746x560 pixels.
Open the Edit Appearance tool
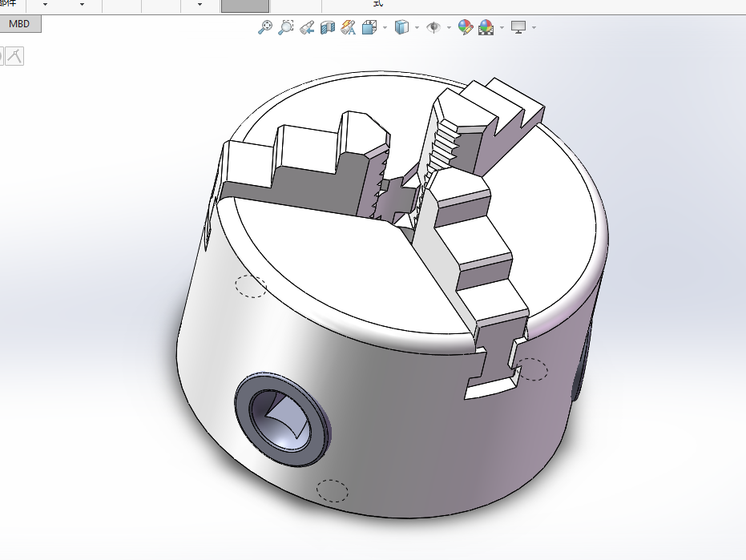coord(466,27)
